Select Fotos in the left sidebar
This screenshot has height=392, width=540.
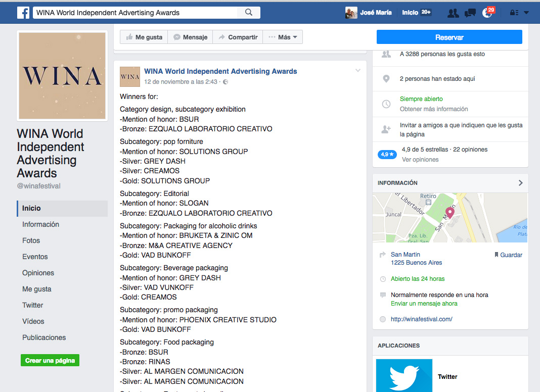pos(31,240)
